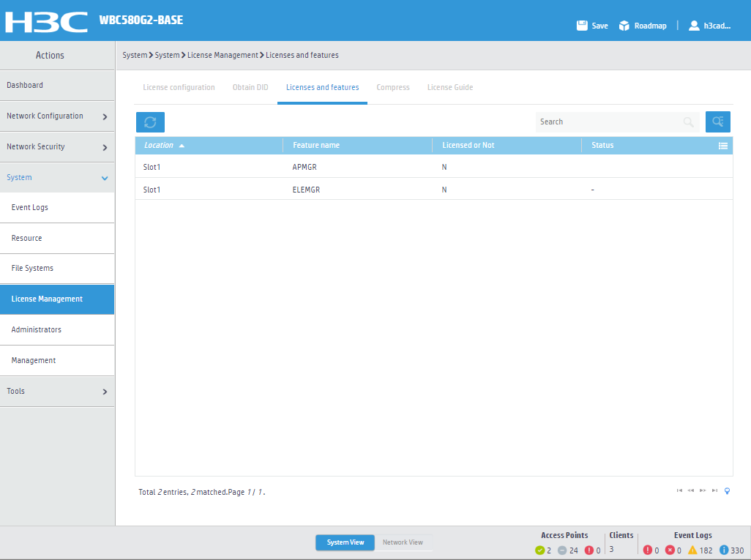Switch to Compress tab
Screen dimensions: 751x560
coord(393,87)
